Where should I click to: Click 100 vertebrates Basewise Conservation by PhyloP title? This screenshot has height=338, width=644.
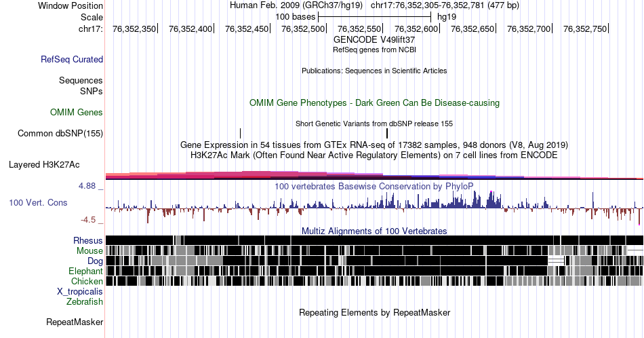click(x=374, y=186)
